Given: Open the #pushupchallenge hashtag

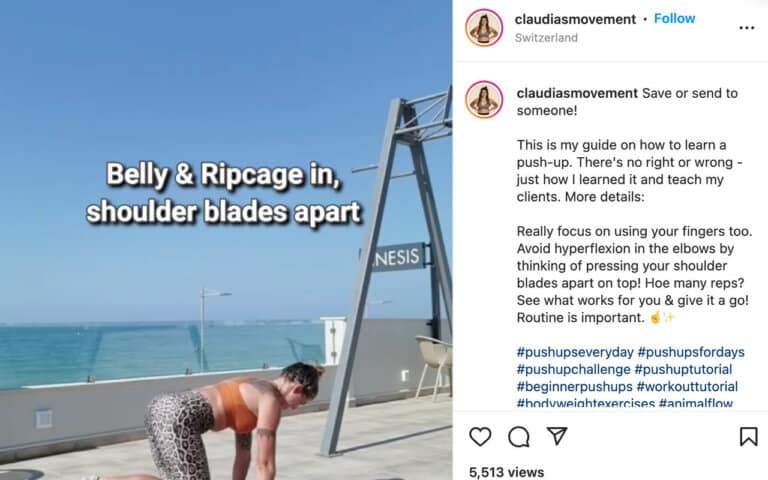Looking at the screenshot, I should [574, 369].
